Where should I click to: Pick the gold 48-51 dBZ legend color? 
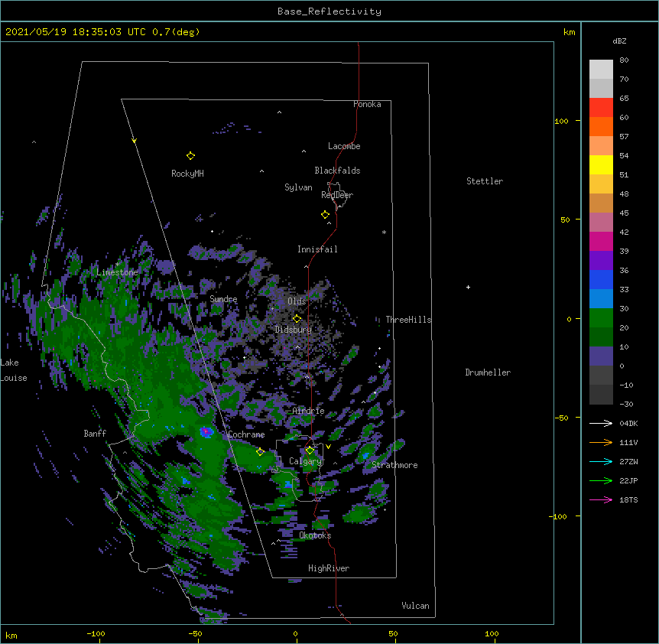click(601, 184)
